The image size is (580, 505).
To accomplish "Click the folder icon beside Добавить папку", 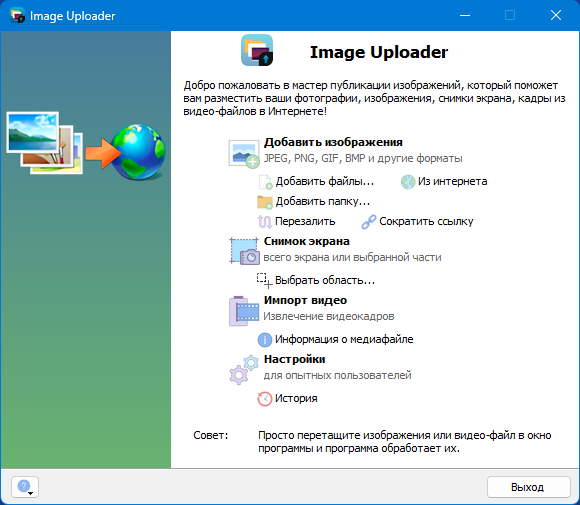I will tap(265, 202).
